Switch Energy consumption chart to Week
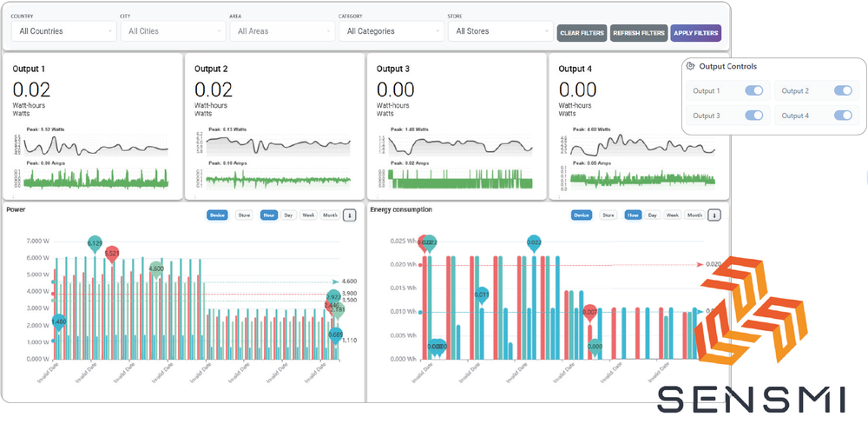Viewport: 868px width, 424px height. pyautogui.click(x=673, y=215)
